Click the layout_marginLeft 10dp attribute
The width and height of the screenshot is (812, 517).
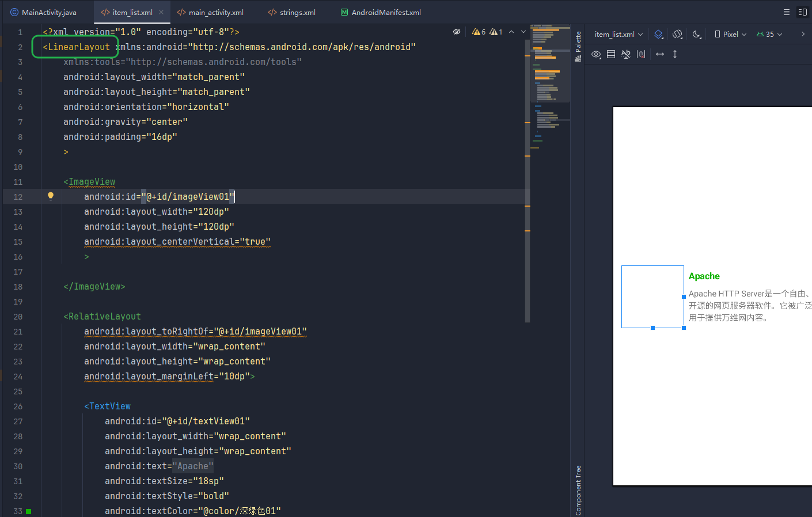pos(167,377)
